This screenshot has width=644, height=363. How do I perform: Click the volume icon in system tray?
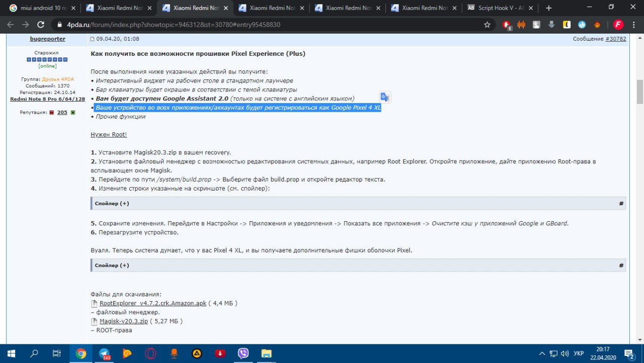point(565,353)
